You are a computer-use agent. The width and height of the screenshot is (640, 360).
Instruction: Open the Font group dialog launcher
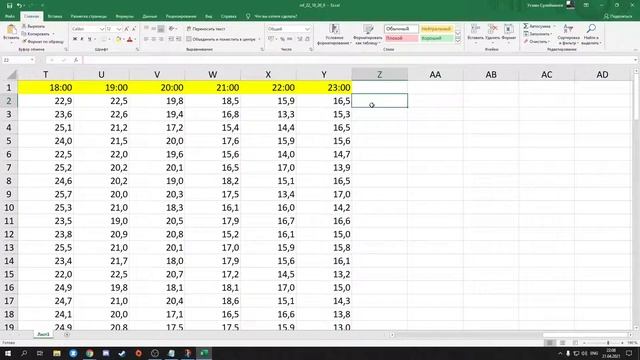pyautogui.click(x=138, y=49)
